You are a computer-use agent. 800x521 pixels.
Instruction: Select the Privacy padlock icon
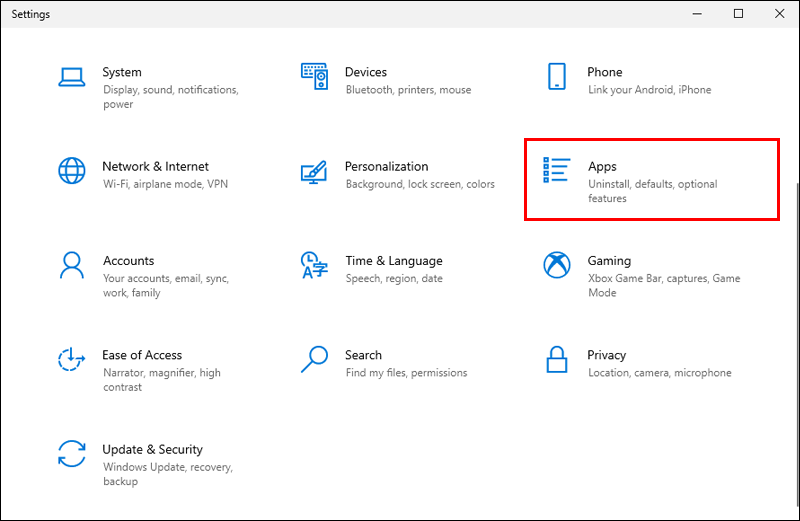click(x=556, y=359)
